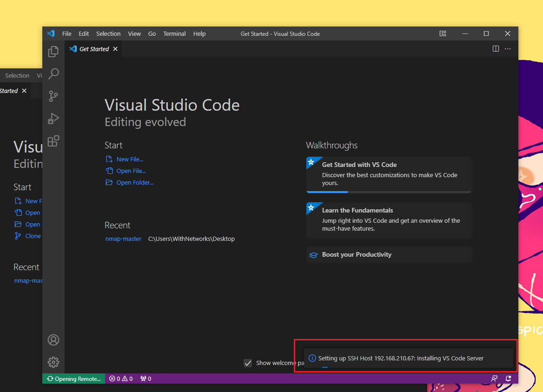Click the star badge on Learn the Fundamentals
Screen dimensions: 543x392
[x=311, y=207]
